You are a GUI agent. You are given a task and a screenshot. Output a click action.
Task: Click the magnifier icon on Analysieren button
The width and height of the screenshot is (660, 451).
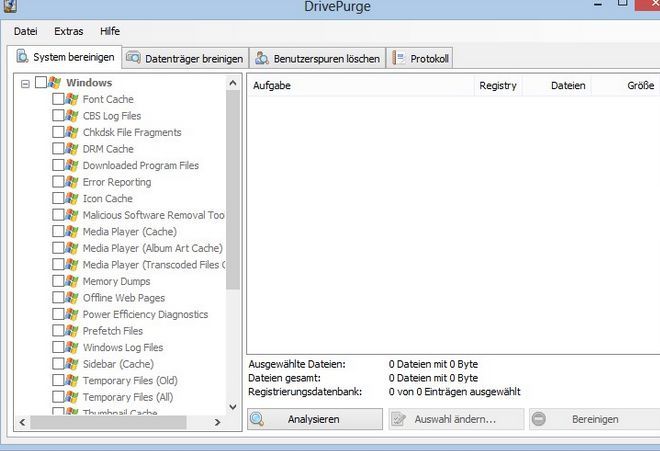[x=257, y=419]
